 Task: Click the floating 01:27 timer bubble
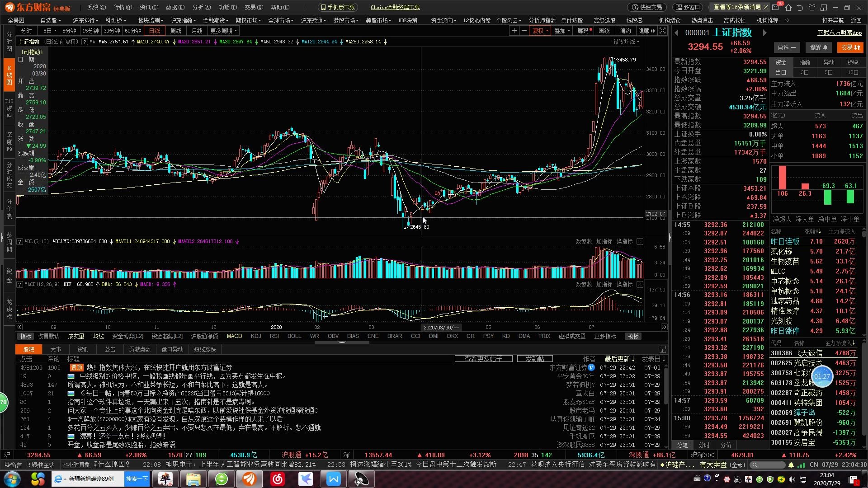pyautogui.click(x=822, y=376)
